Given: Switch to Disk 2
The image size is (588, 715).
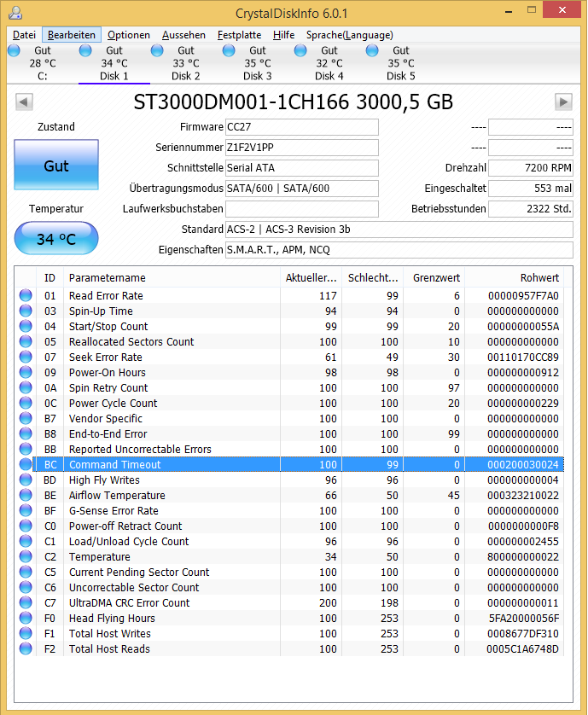Looking at the screenshot, I should point(186,63).
